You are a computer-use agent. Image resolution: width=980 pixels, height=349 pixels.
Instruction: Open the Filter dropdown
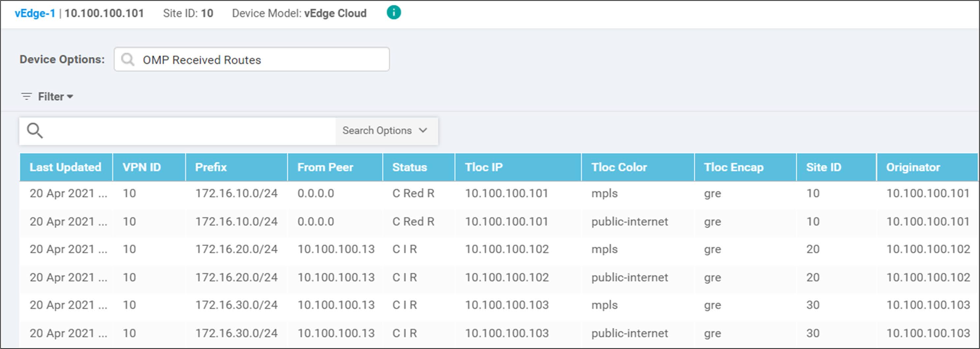coord(55,97)
